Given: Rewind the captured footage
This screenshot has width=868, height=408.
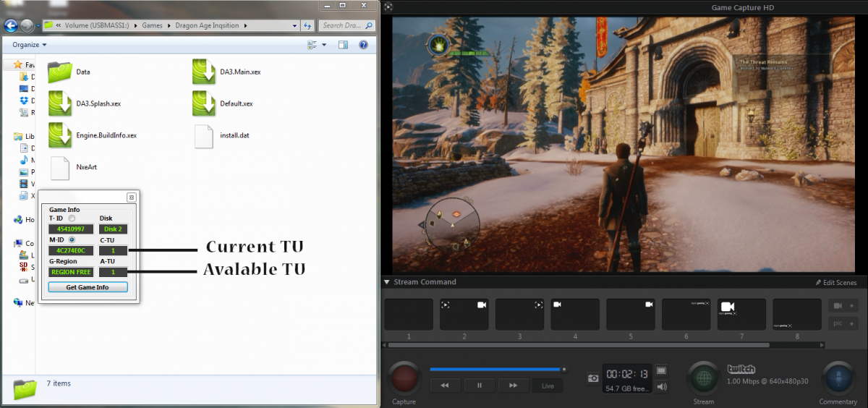Looking at the screenshot, I should pos(445,386).
